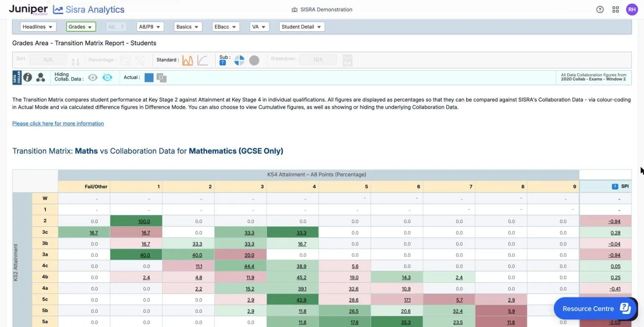This screenshot has width=644, height=327.
Task: Open the VA dropdown menu
Action: point(259,27)
